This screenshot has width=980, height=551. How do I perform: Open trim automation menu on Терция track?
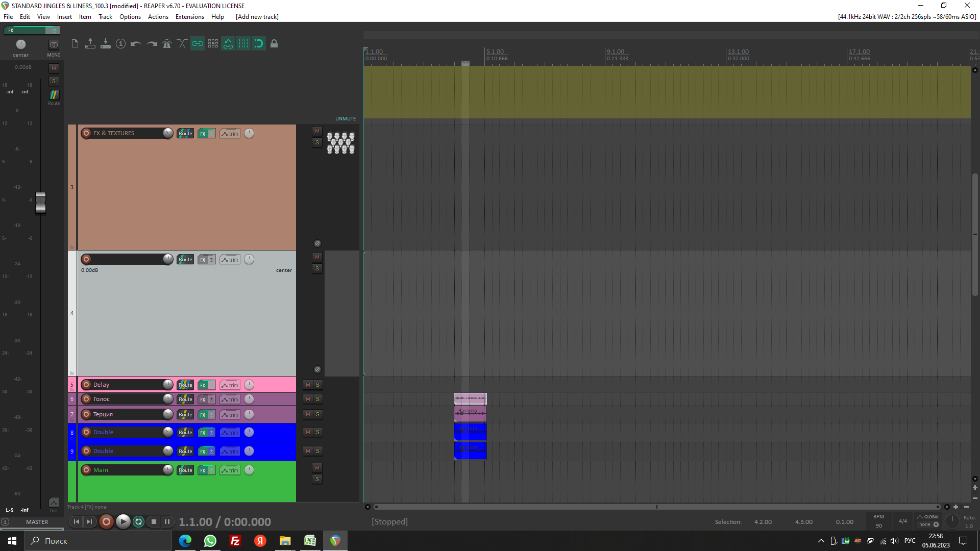pyautogui.click(x=230, y=415)
